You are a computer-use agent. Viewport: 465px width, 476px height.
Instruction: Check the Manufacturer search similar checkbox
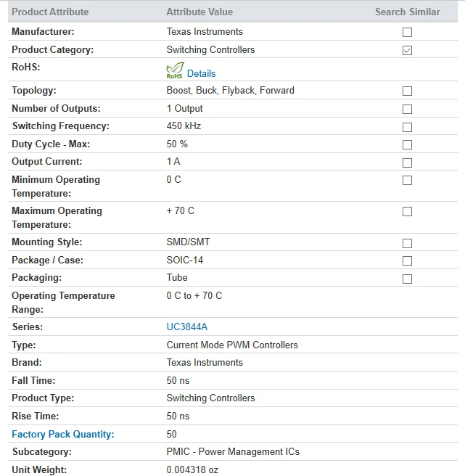point(407,32)
